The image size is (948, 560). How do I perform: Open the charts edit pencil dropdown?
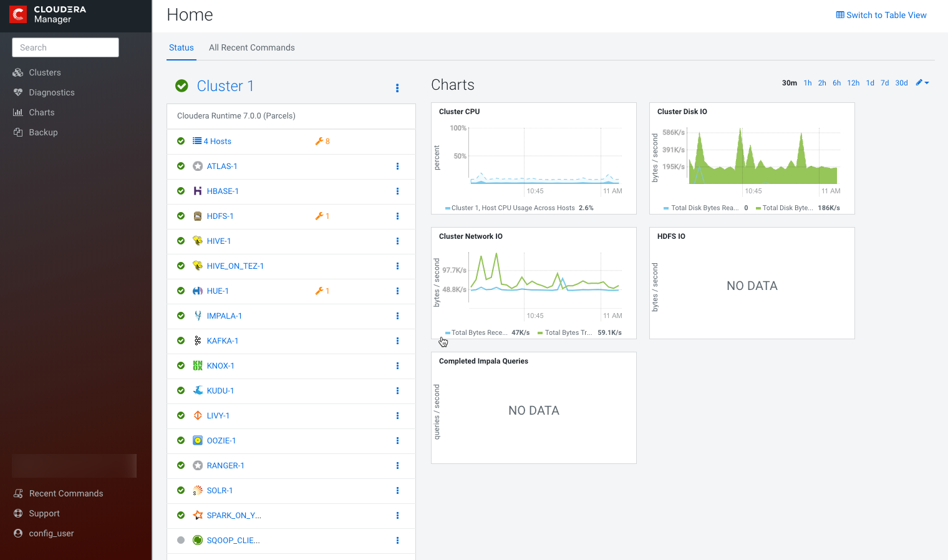click(x=922, y=83)
